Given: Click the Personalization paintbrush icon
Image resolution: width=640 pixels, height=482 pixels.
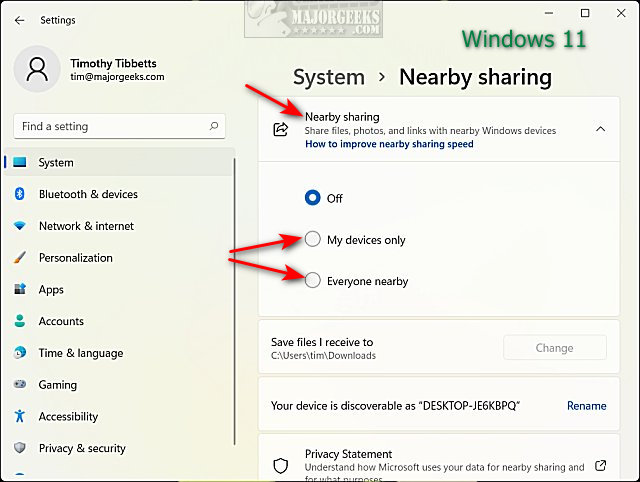Looking at the screenshot, I should point(20,257).
